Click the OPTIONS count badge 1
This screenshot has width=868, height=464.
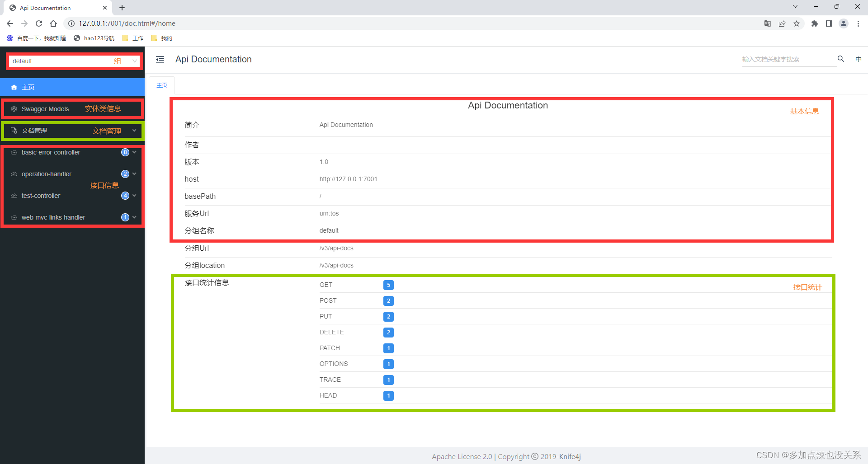click(x=388, y=364)
